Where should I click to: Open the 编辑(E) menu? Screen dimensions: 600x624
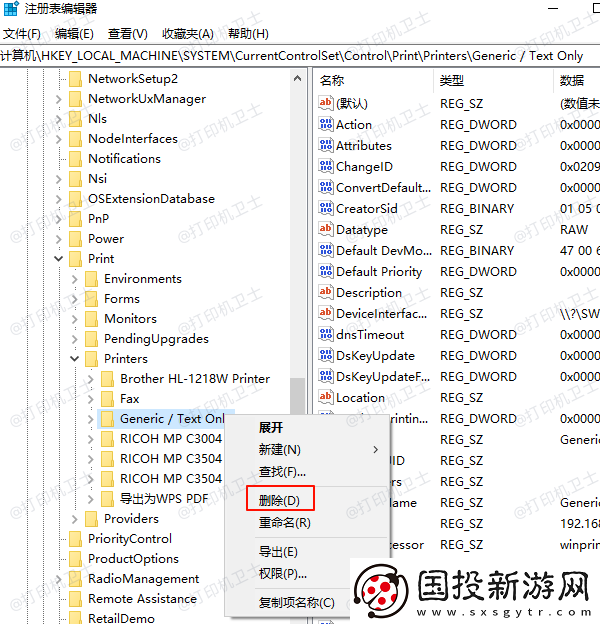74,34
